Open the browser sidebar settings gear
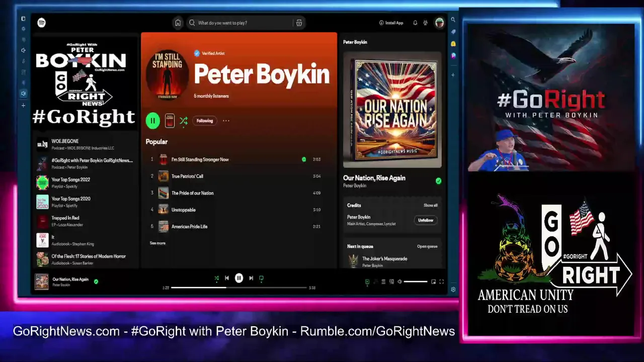This screenshot has width=644, height=362. pyautogui.click(x=453, y=290)
